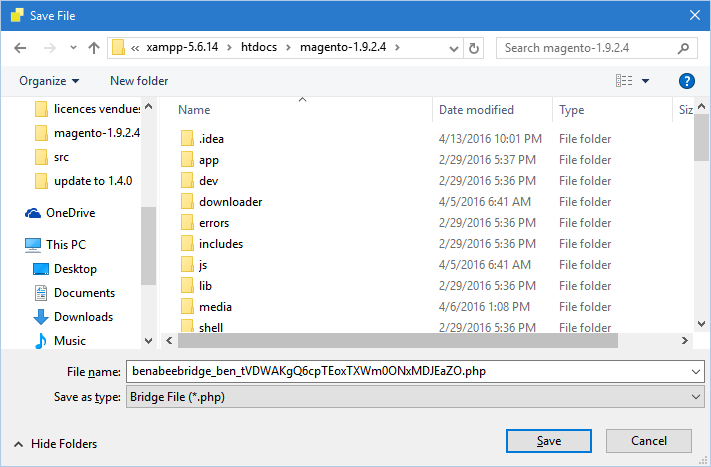Open the Organize dropdown menu

pyautogui.click(x=48, y=81)
